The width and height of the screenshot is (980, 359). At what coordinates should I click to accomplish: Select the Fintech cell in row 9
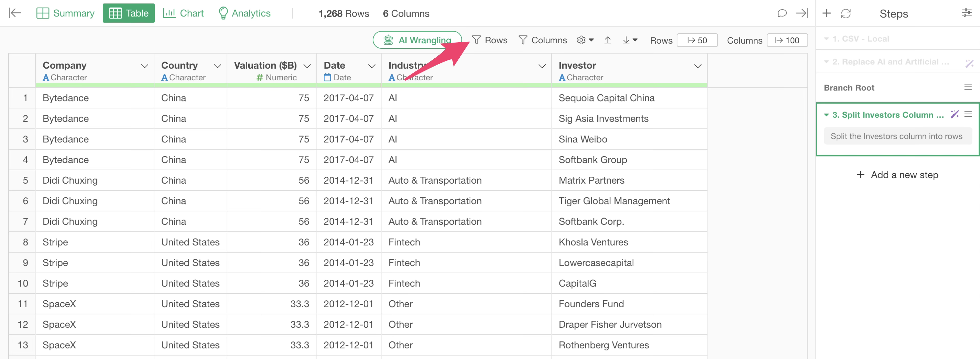pos(467,263)
